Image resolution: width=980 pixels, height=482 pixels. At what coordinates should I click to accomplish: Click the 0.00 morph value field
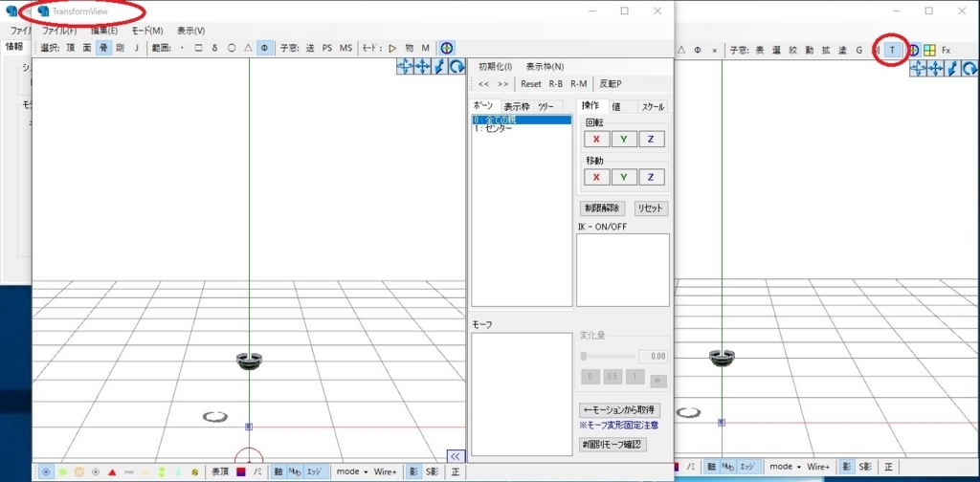pyautogui.click(x=653, y=357)
